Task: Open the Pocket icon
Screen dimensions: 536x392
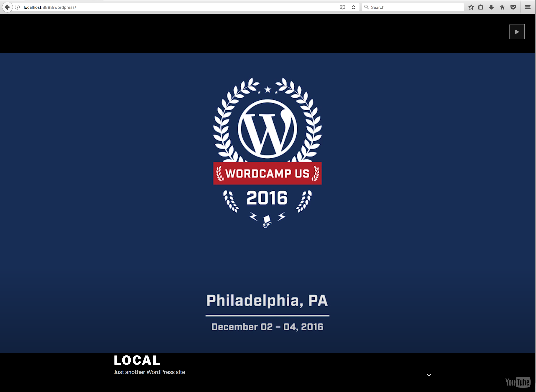Action: (x=513, y=7)
